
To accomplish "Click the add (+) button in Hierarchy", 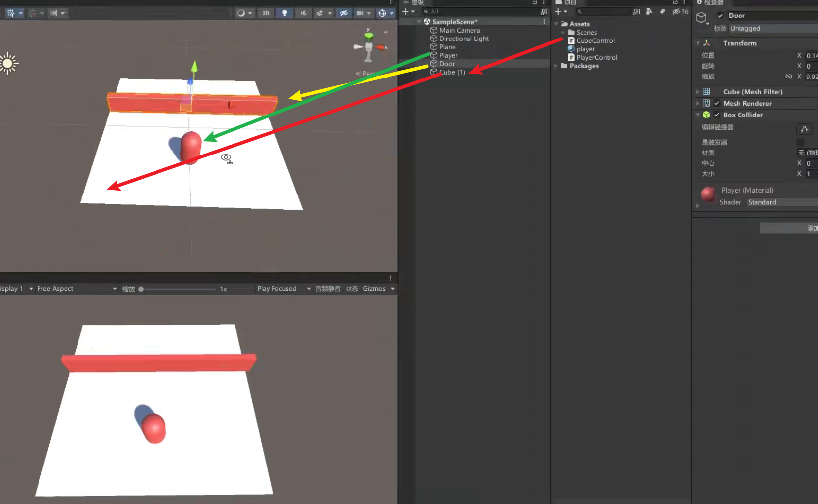I will point(405,11).
